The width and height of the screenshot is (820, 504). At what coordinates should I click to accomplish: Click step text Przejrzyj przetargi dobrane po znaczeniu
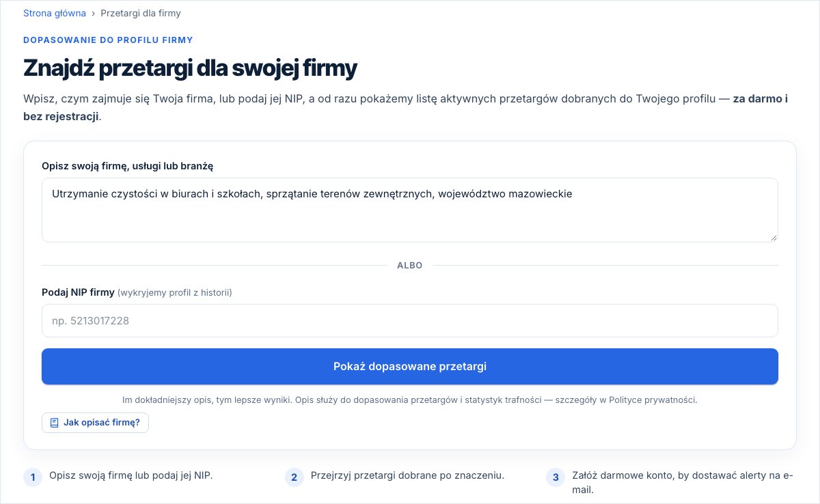pyautogui.click(x=407, y=475)
